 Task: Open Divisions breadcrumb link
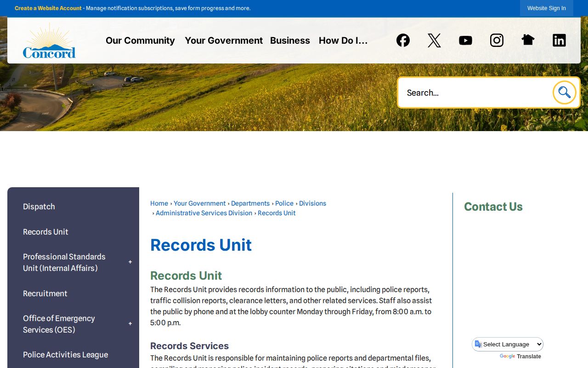312,203
